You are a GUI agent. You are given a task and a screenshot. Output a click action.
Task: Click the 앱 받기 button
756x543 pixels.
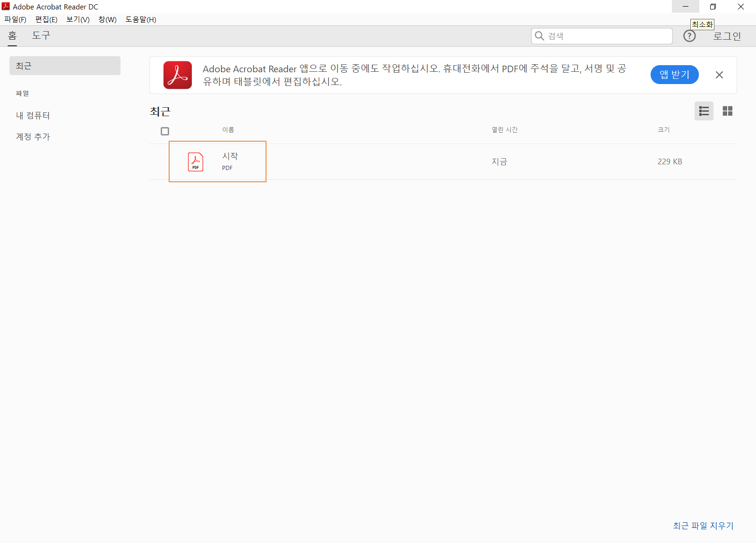pyautogui.click(x=674, y=75)
